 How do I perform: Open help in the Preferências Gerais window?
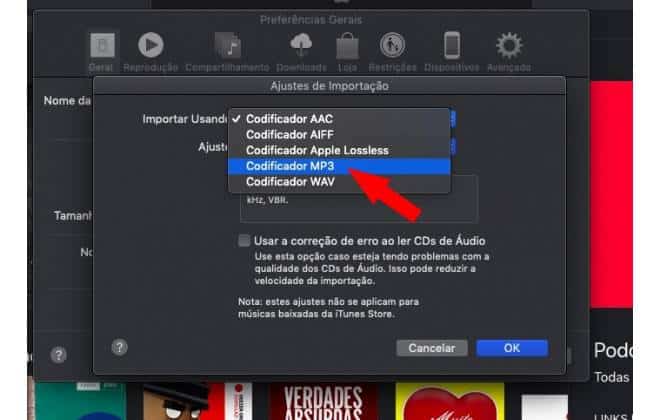click(x=59, y=355)
